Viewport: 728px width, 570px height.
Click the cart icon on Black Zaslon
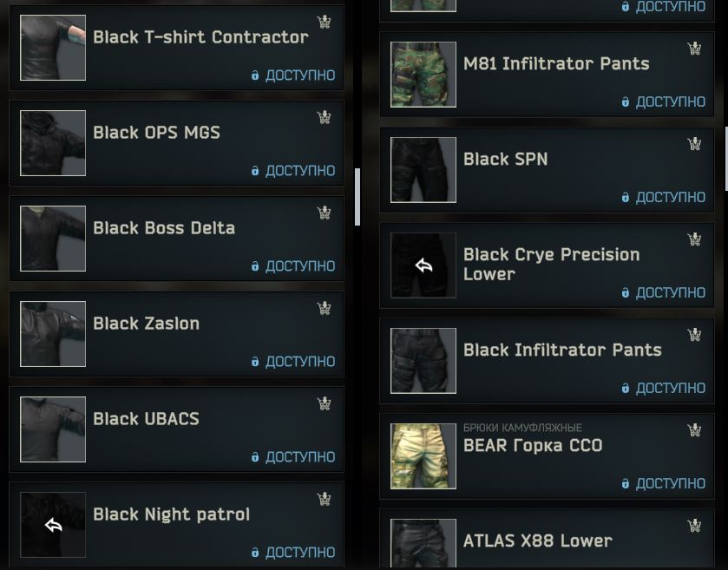(324, 308)
